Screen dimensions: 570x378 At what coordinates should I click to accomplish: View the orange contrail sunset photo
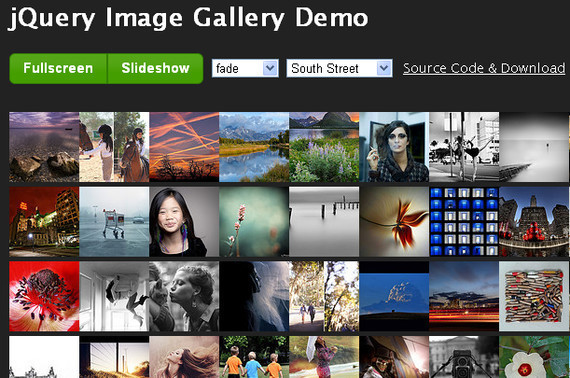point(184,147)
